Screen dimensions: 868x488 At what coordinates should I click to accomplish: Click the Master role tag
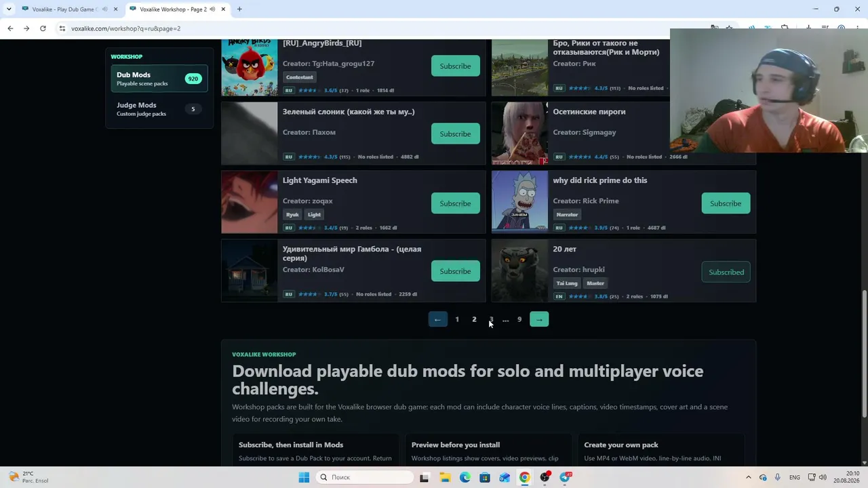pyautogui.click(x=595, y=283)
